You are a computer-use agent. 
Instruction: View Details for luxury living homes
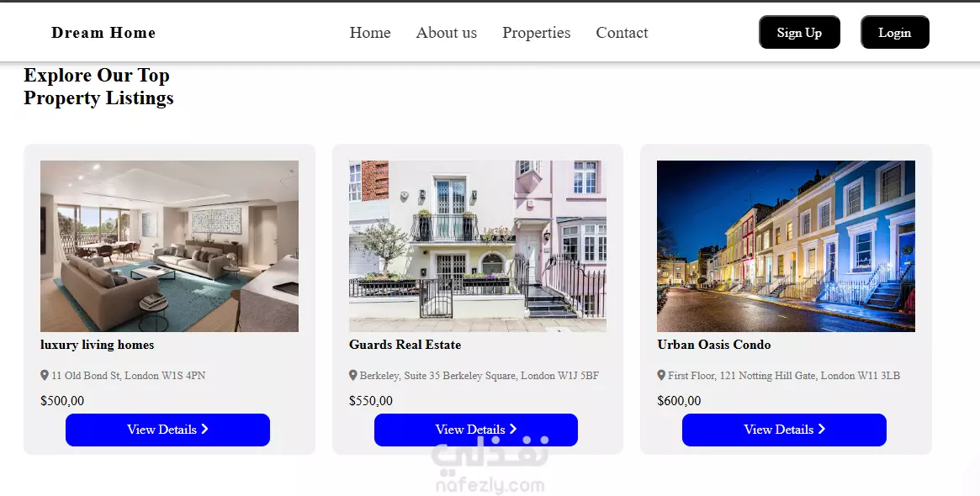(167, 430)
